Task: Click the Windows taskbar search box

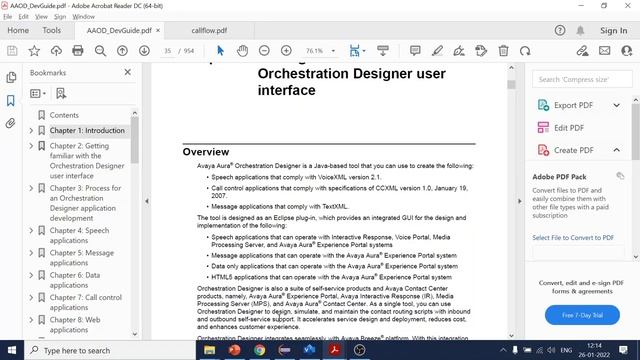Action: click(110, 351)
